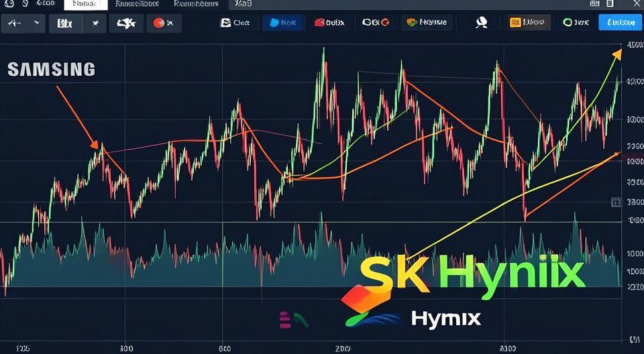The image size is (644, 354).
Task: Click the waveform icon in the top-left toolbar
Action: [13, 23]
